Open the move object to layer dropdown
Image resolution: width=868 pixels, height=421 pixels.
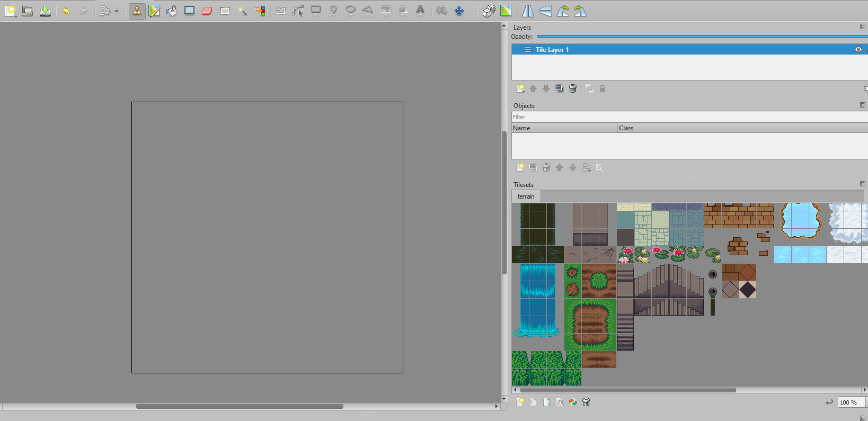coord(586,167)
